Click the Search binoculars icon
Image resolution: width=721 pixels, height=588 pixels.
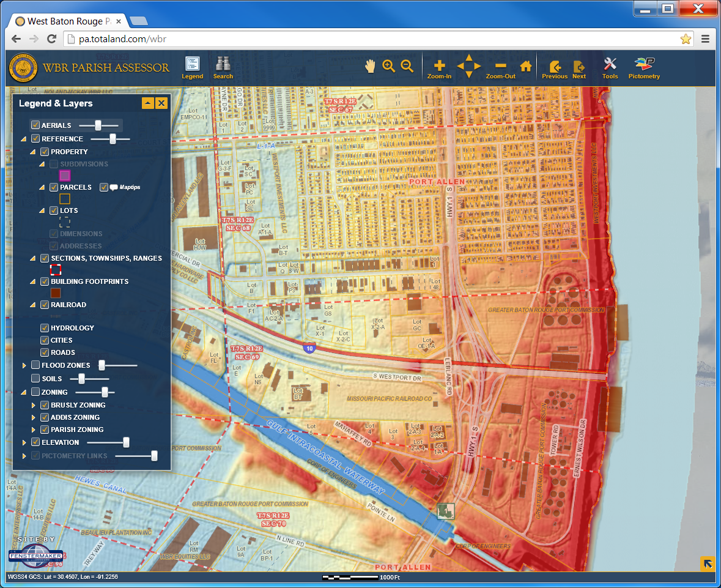[x=223, y=67]
